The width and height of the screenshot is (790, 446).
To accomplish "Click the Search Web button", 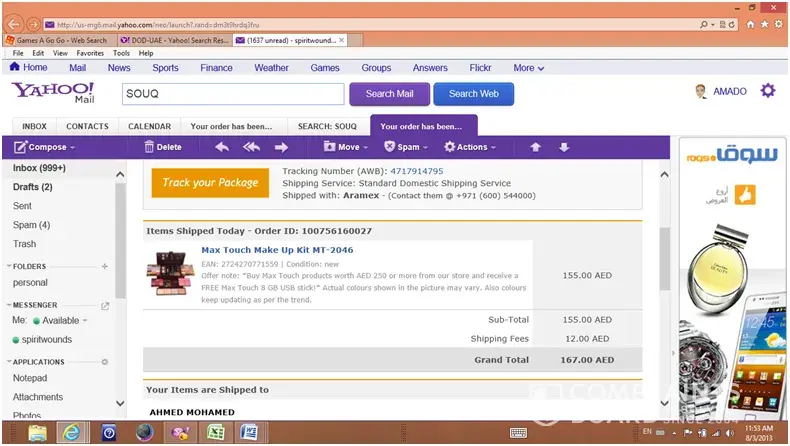I will coord(474,94).
